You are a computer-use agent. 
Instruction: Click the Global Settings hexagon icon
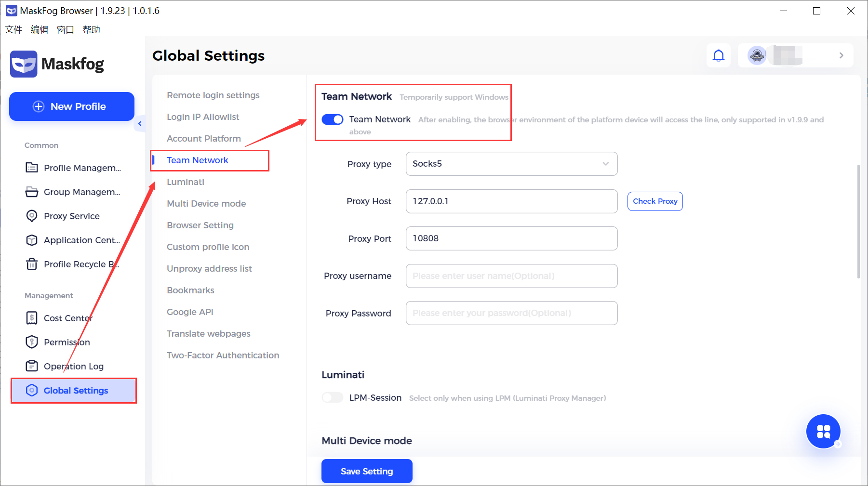click(x=32, y=390)
